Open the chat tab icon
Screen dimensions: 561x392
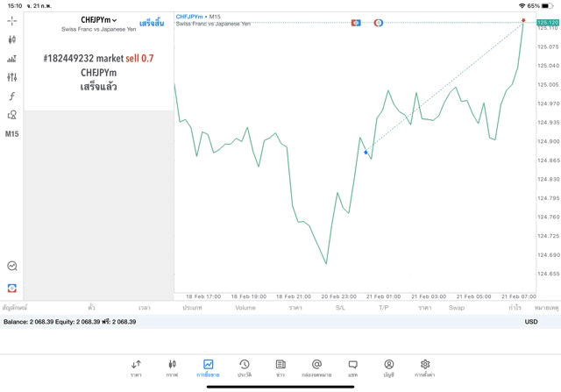(x=352, y=367)
